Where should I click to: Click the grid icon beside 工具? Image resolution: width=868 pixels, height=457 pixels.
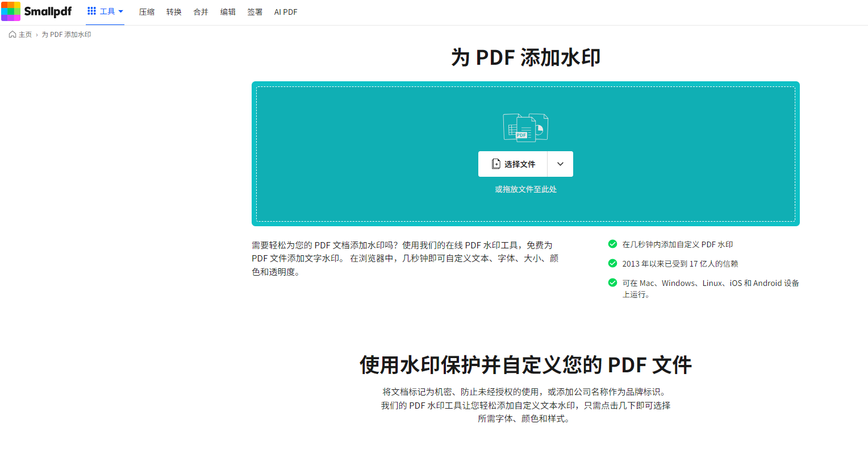tap(91, 11)
